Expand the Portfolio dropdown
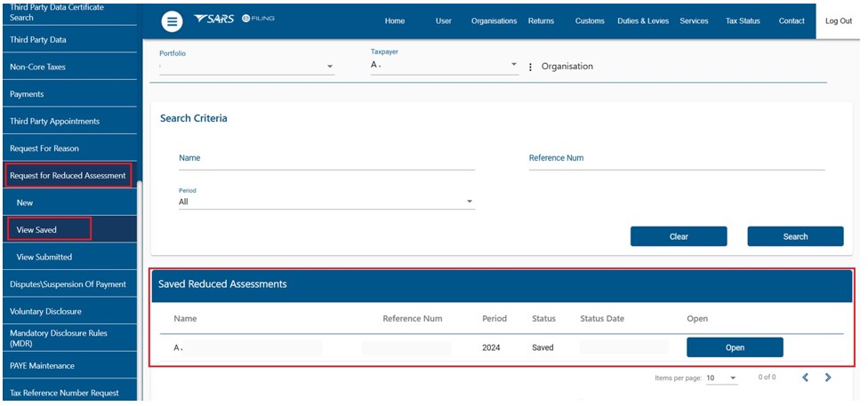The width and height of the screenshot is (868, 406). click(247, 67)
